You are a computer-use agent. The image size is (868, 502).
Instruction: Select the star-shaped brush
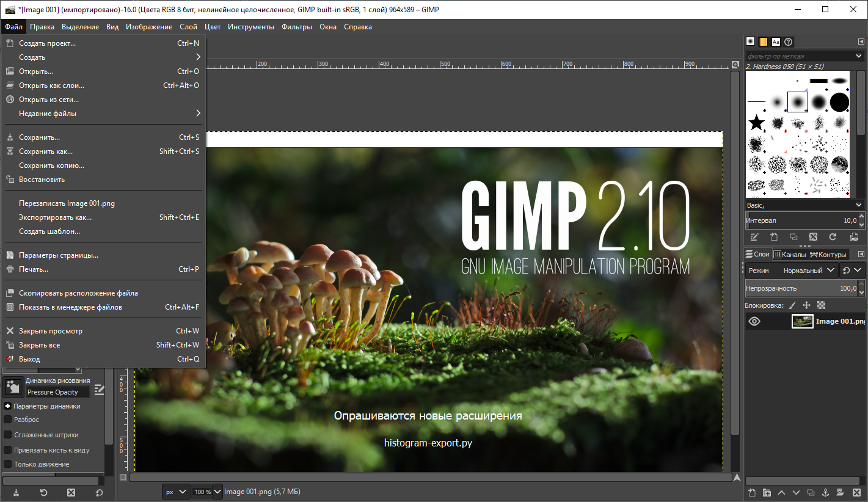point(757,123)
